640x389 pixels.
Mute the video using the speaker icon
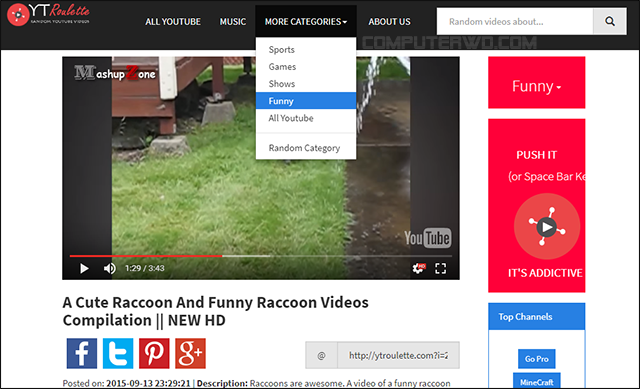(109, 268)
